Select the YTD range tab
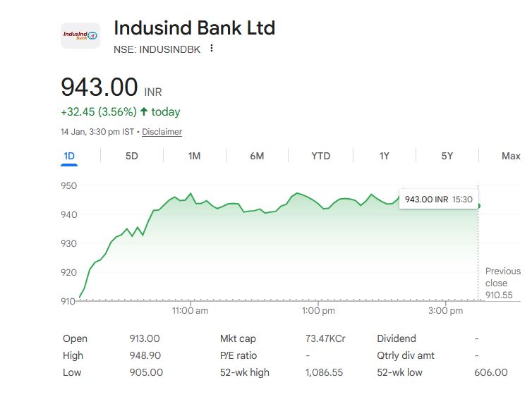 (x=320, y=156)
